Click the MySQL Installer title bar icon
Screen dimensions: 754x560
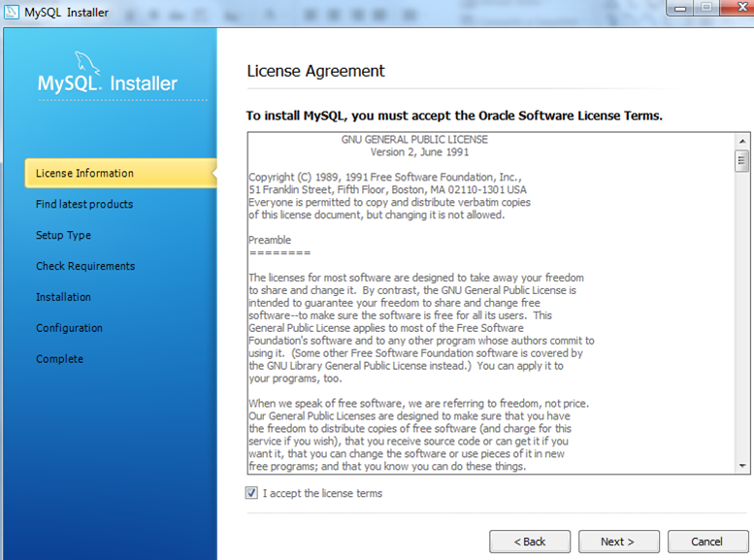[x=11, y=13]
